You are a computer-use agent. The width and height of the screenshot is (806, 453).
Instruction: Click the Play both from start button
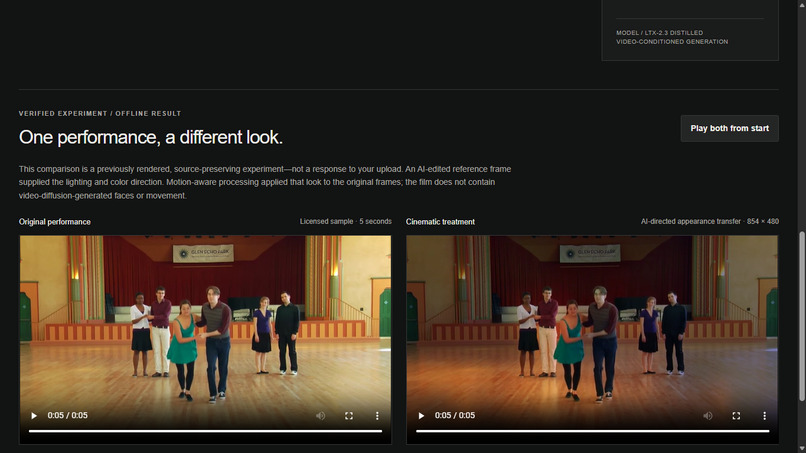coord(729,129)
